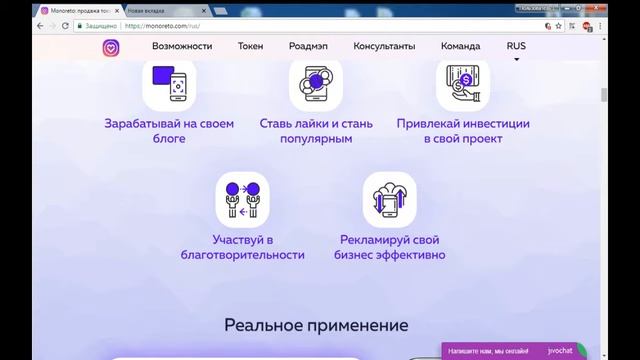The width and height of the screenshot is (640, 360).
Task: Switch to the Monoreto browser tab
Action: [78, 11]
